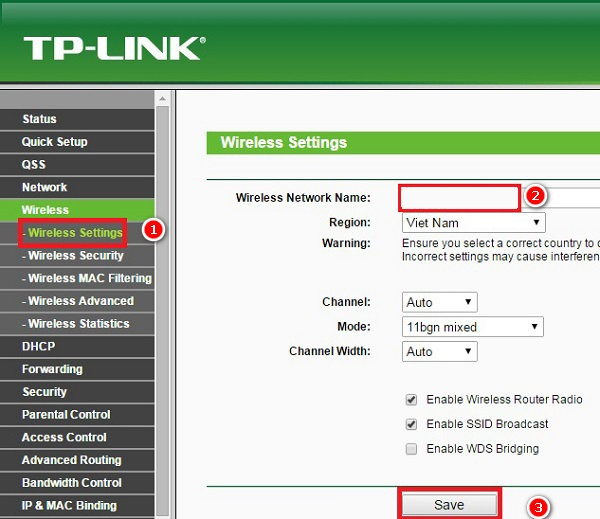Open the Mode dropdown 11bgn mixed
This screenshot has width=600, height=519.
pyautogui.click(x=473, y=327)
